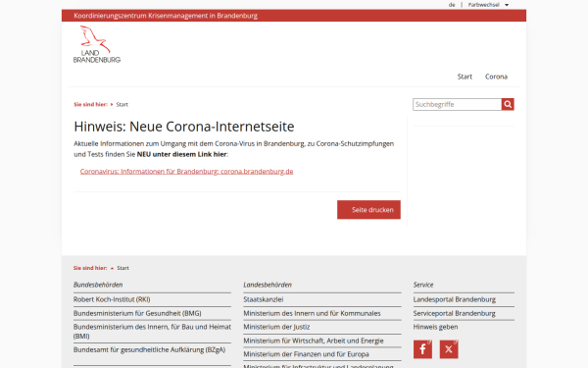Open Bundesamt für gesundheitliche Aufklärung link
Screen dimensions: 588x368
[x=149, y=349]
